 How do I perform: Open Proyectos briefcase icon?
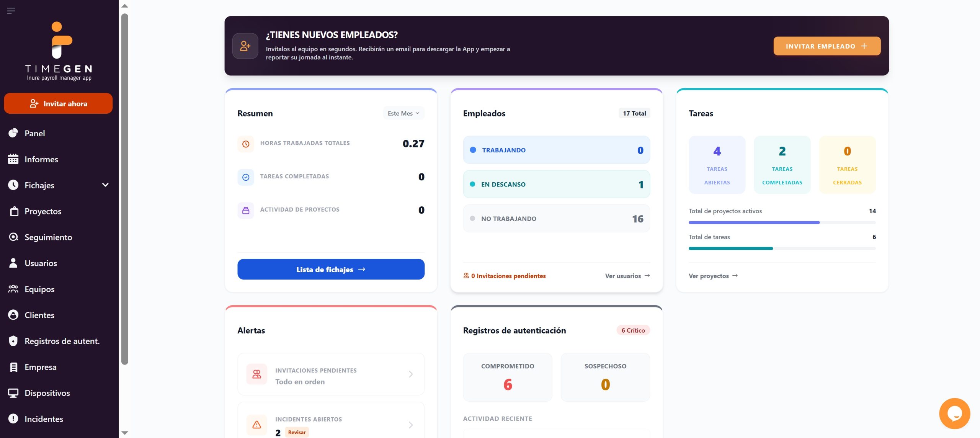(14, 211)
